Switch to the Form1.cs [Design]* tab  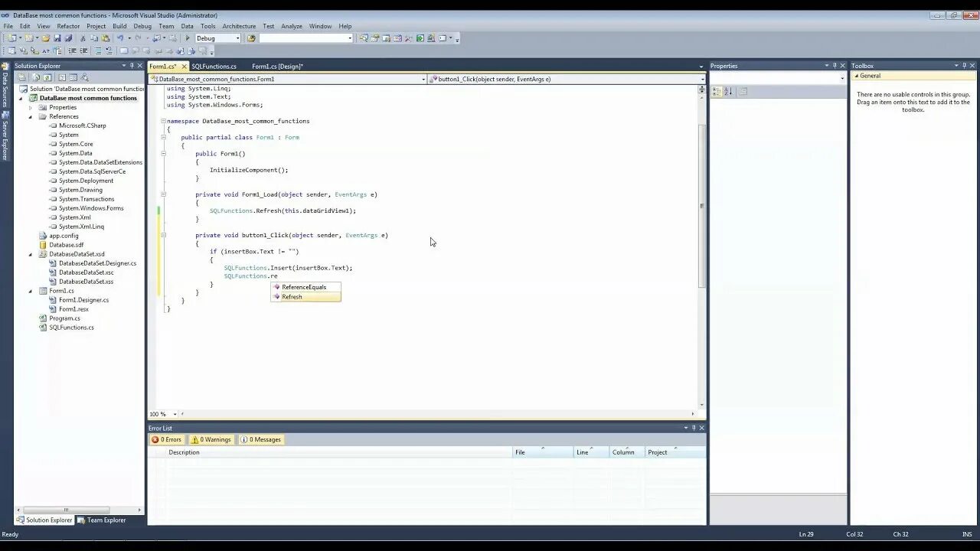pyautogui.click(x=277, y=67)
